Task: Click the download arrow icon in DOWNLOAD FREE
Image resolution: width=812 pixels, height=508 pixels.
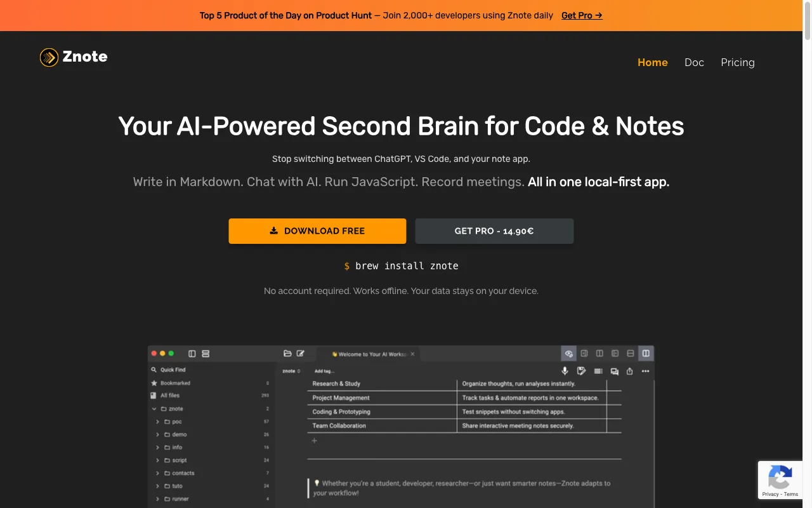Action: (274, 231)
